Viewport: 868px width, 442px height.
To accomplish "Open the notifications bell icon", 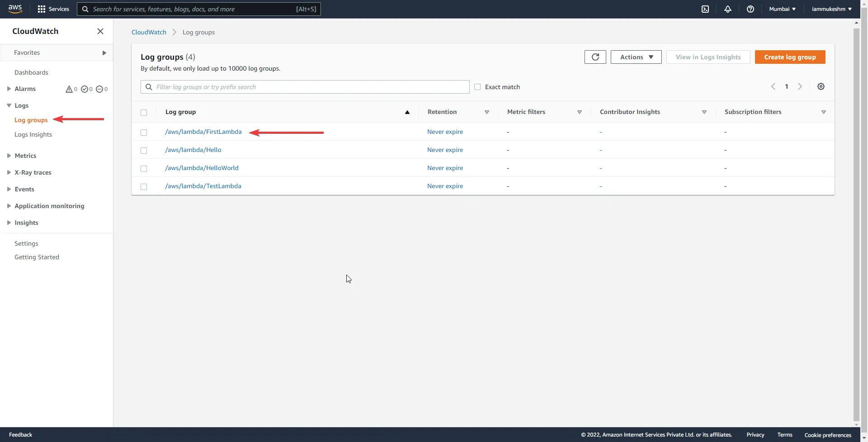I will pos(728,9).
